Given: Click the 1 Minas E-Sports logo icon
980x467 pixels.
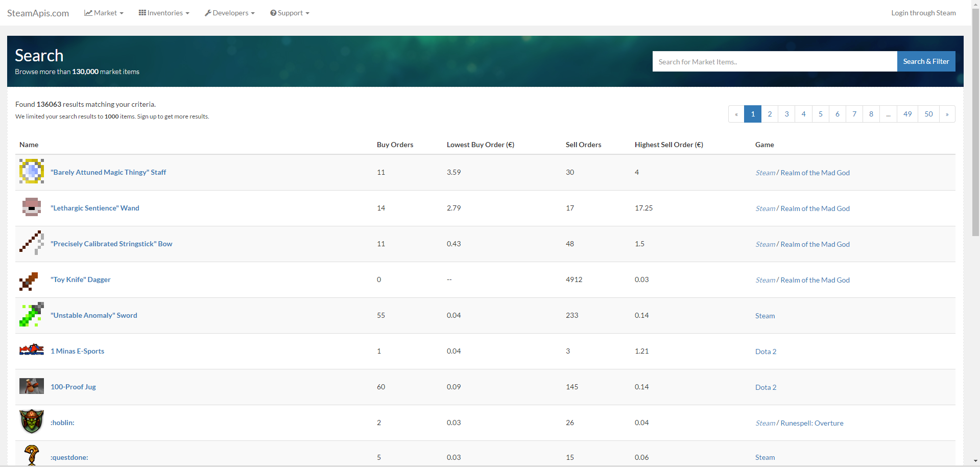Looking at the screenshot, I should [32, 350].
